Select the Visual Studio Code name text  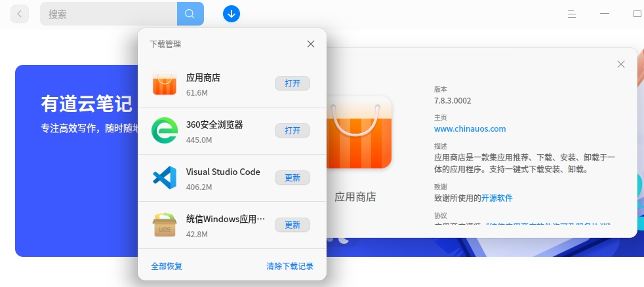click(223, 172)
